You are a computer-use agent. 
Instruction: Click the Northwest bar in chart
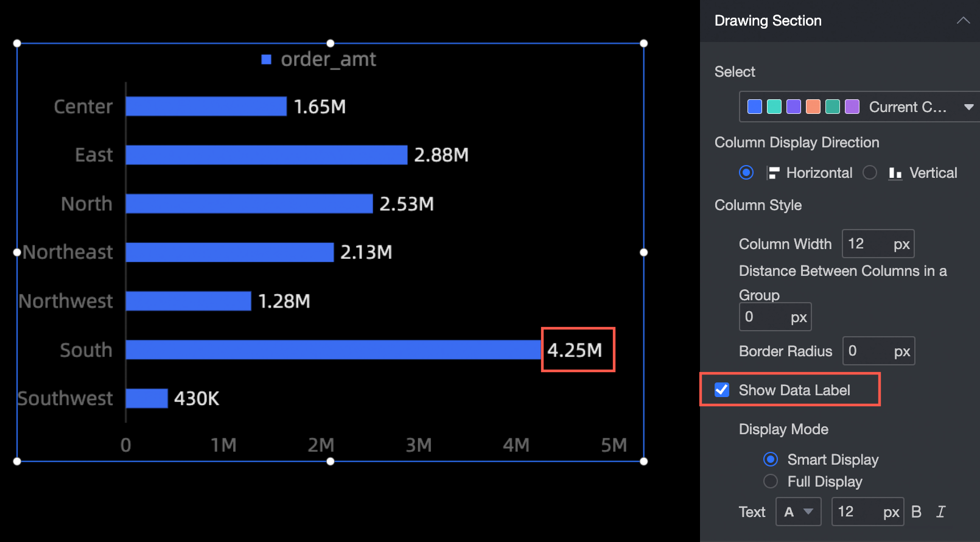pos(189,301)
